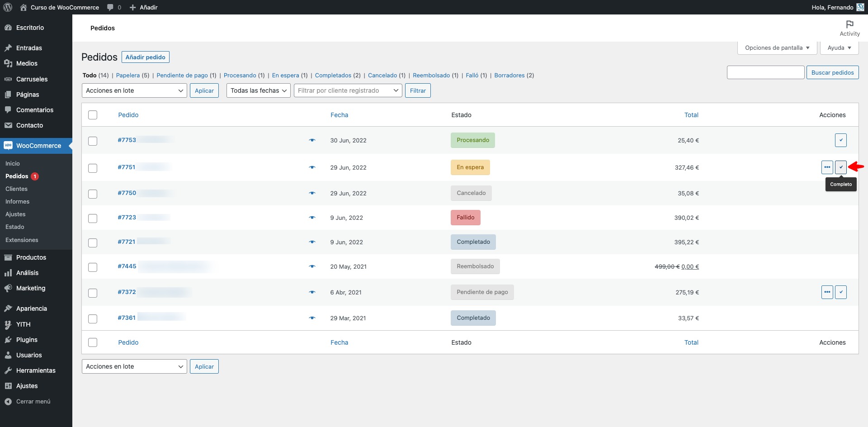Expand 'Opciones de pantalla' panel
The image size is (868, 427).
point(777,47)
